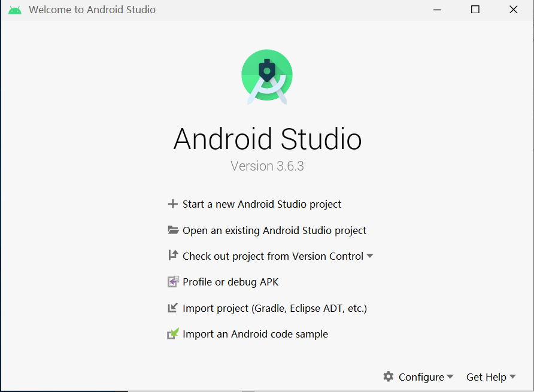
Task: Expand the Version Control dropdown arrow
Action: pyautogui.click(x=370, y=256)
